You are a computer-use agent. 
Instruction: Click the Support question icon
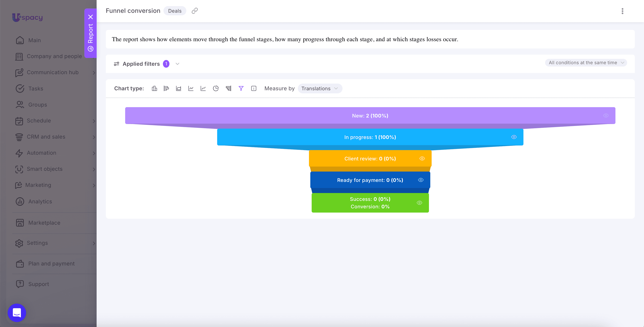(x=20, y=284)
